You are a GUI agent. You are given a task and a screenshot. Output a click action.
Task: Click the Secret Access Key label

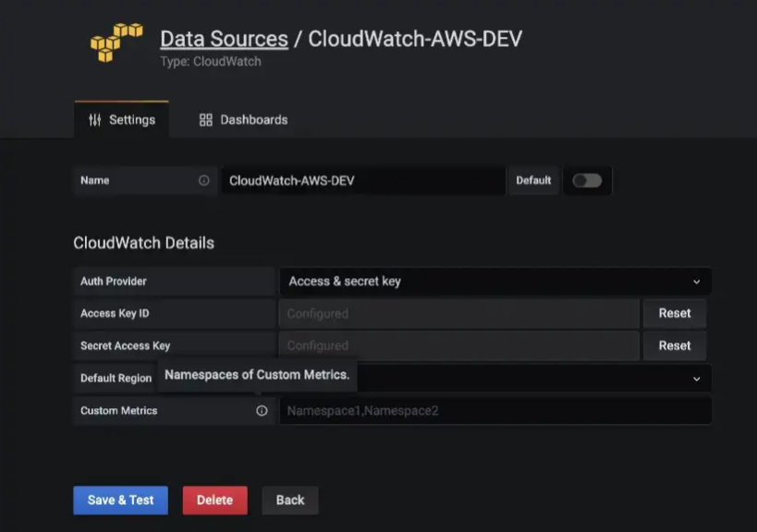coord(126,345)
